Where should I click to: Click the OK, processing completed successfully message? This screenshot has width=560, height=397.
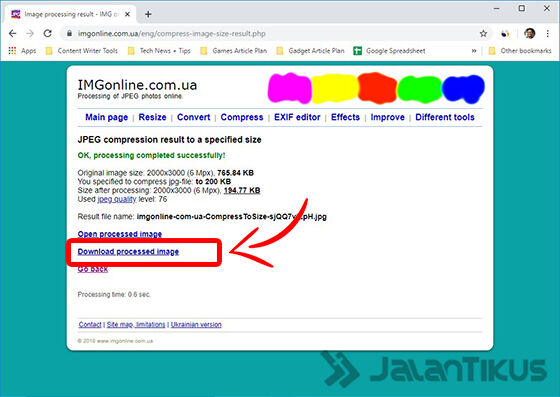[x=151, y=155]
